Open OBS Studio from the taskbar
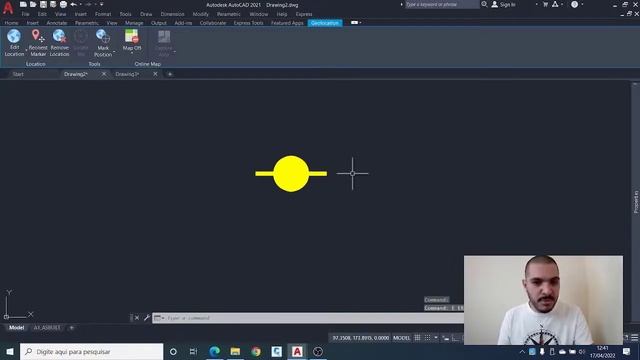640x360 pixels. [318, 351]
